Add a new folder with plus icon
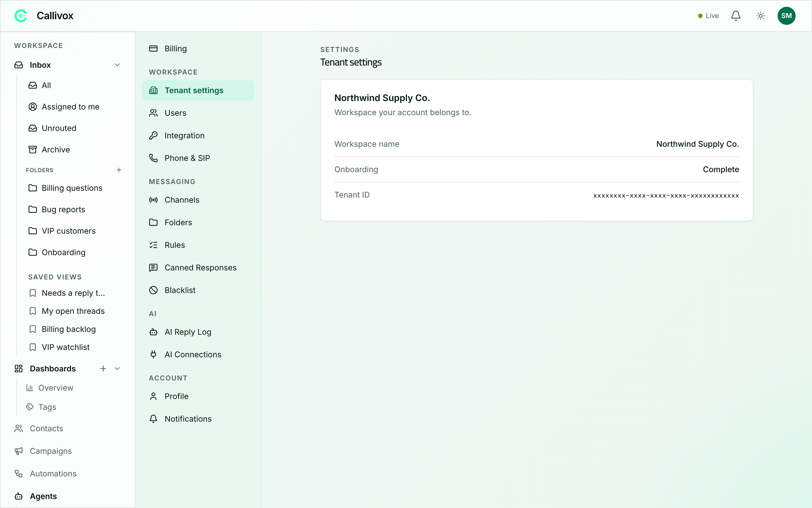The image size is (812, 508). click(119, 170)
